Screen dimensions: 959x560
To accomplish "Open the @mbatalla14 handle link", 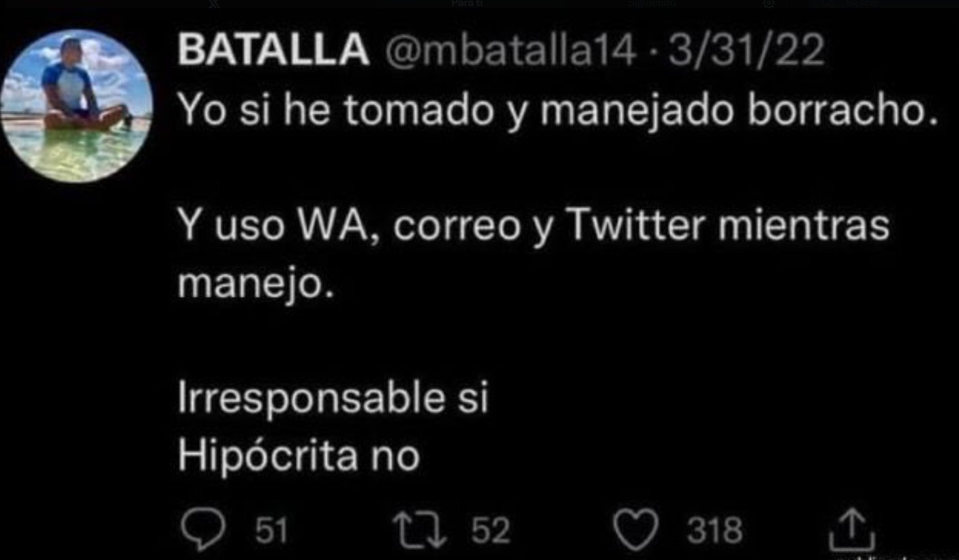I will (x=511, y=50).
